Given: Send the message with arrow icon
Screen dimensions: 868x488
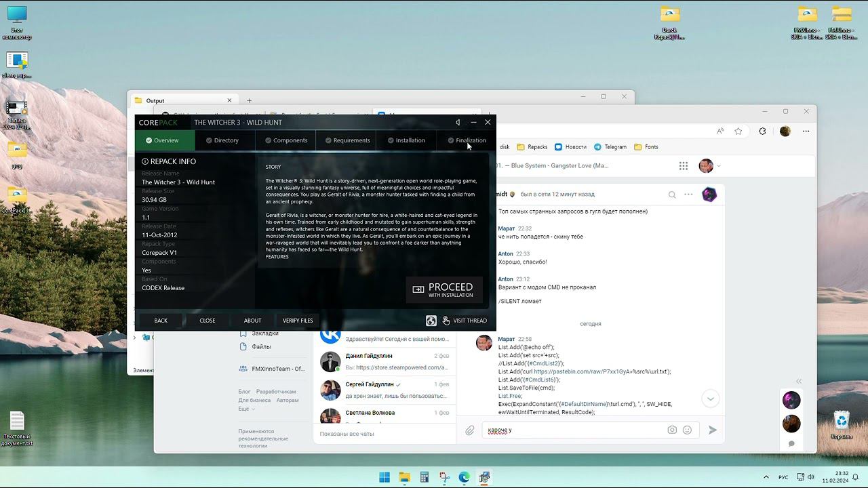Looking at the screenshot, I should tap(712, 430).
